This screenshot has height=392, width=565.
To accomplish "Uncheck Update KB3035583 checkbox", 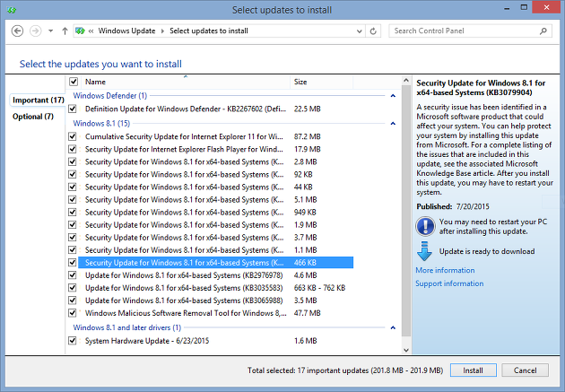I will (x=73, y=288).
